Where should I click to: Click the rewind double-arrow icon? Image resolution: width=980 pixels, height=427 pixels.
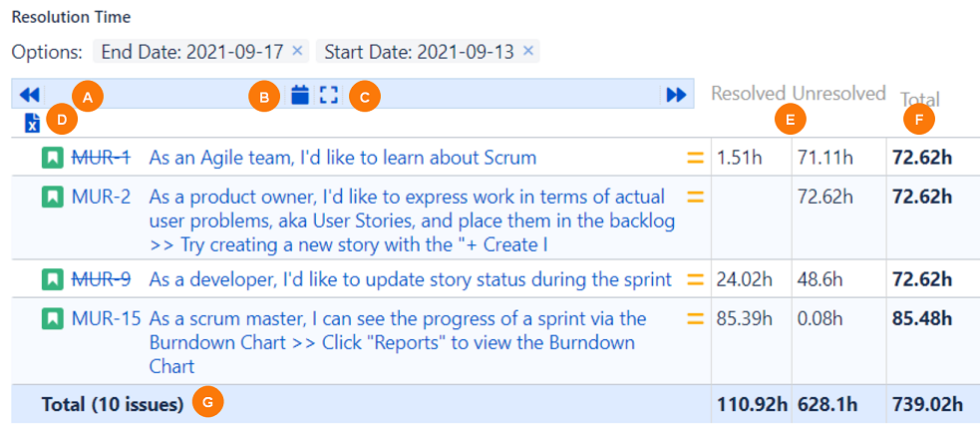(29, 95)
